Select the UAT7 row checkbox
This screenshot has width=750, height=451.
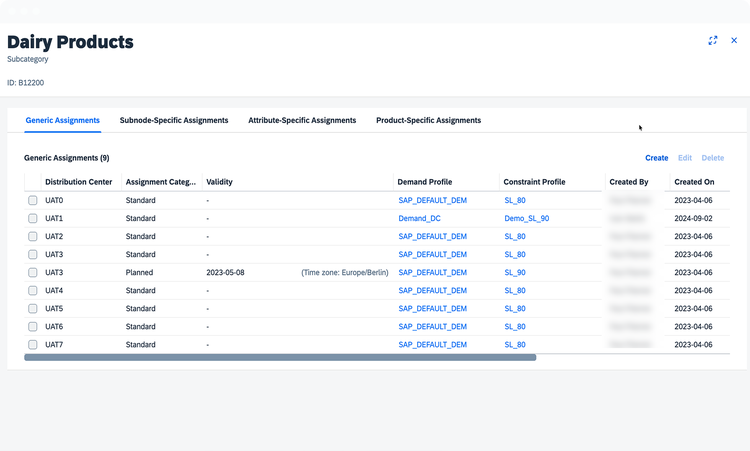click(33, 344)
